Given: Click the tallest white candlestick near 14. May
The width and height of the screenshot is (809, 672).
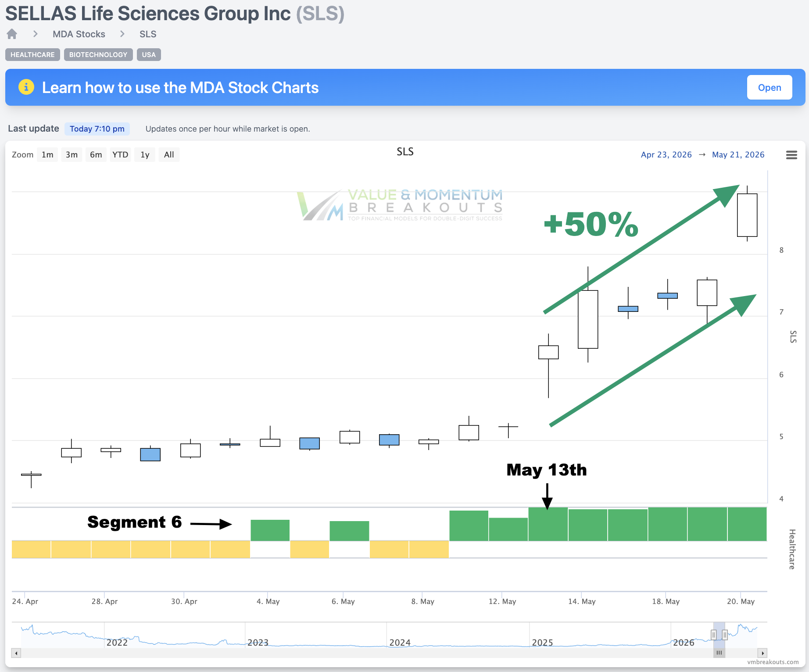Looking at the screenshot, I should coord(588,319).
